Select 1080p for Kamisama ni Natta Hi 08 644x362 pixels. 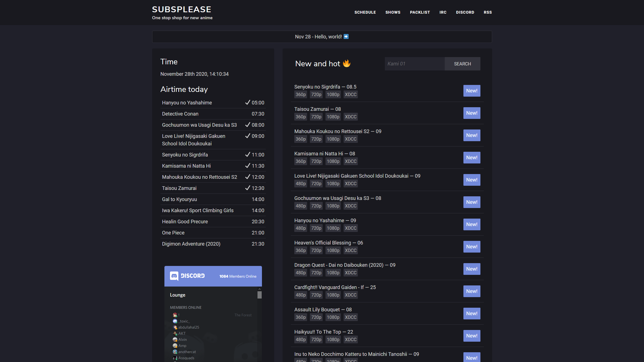[x=333, y=161]
